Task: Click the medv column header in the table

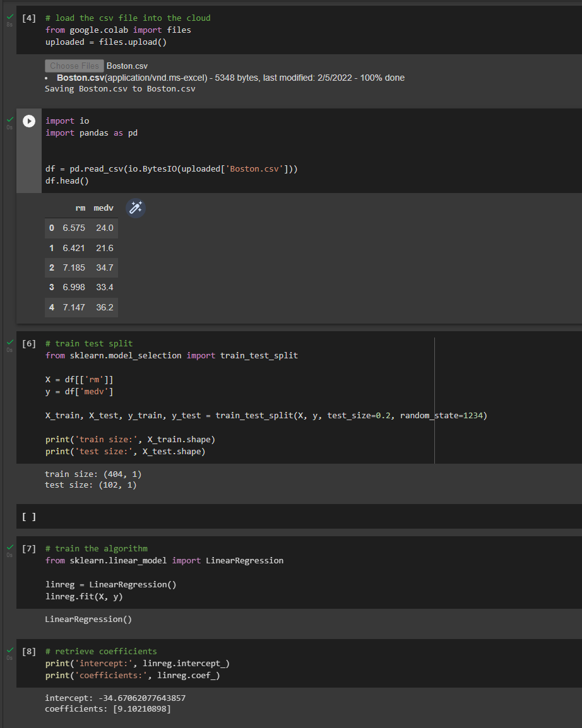Action: tap(103, 208)
